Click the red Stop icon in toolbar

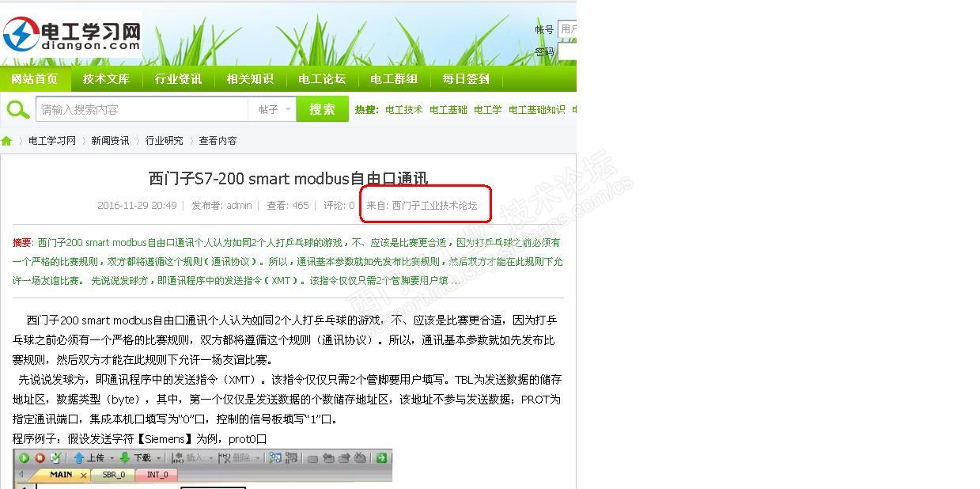(40, 457)
